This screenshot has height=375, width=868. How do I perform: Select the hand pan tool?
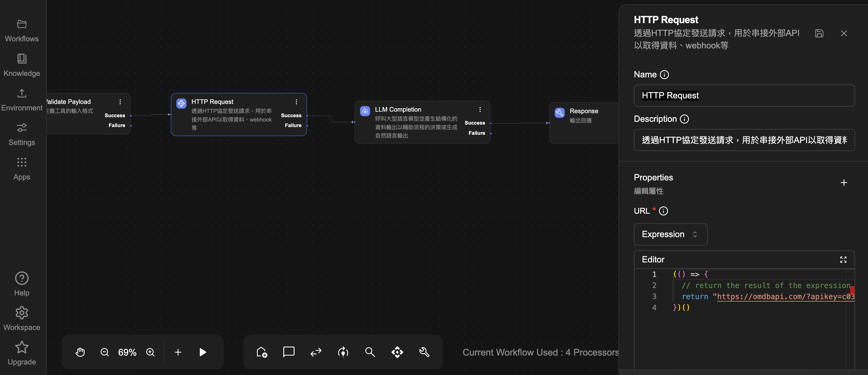[x=80, y=352]
